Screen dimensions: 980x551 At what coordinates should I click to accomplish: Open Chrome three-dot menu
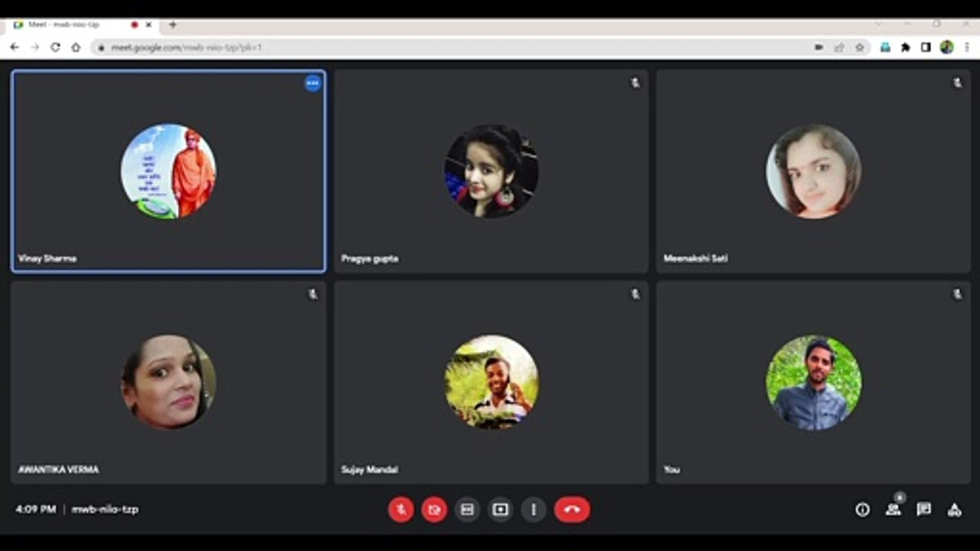[967, 47]
